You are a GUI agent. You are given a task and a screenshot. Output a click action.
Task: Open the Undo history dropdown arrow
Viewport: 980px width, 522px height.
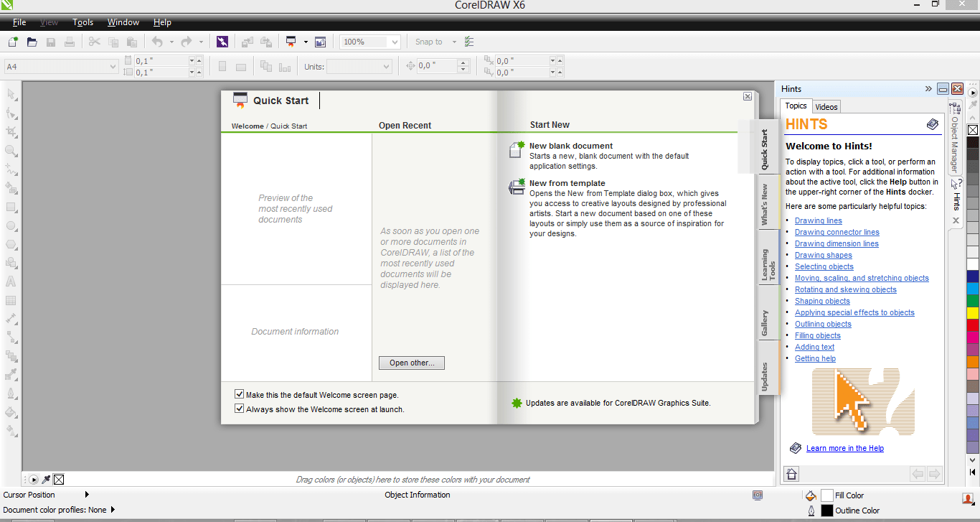[171, 42]
